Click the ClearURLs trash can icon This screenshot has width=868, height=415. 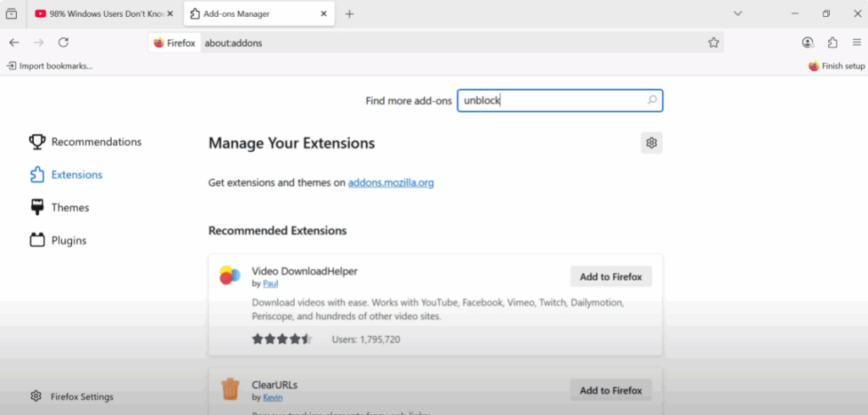[x=230, y=389]
